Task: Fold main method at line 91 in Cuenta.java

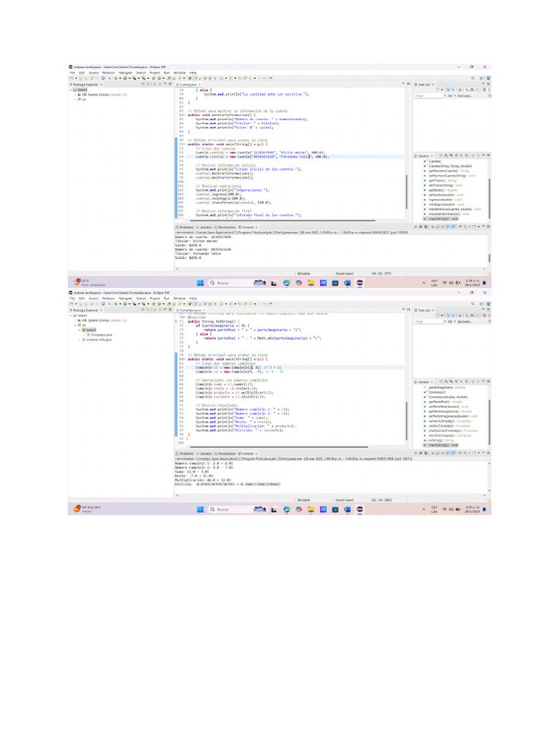Action: click(184, 144)
